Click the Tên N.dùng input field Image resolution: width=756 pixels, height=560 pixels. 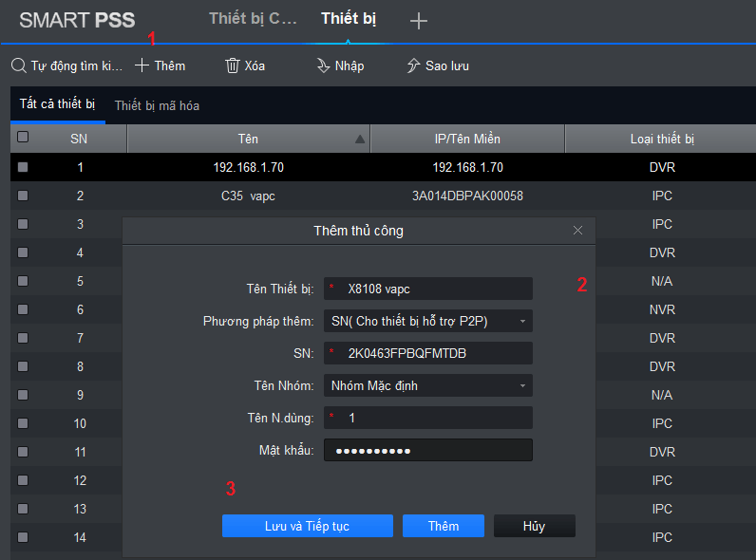[x=428, y=418]
